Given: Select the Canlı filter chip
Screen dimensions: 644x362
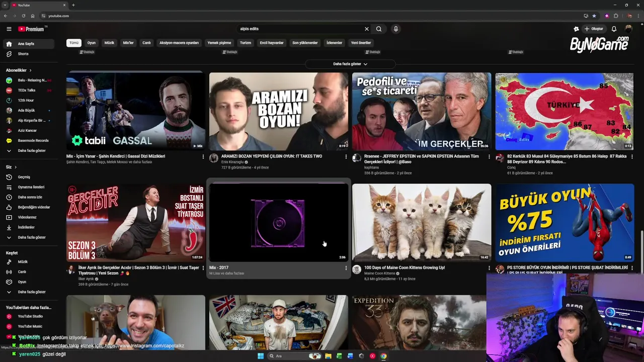Looking at the screenshot, I should pos(146,43).
